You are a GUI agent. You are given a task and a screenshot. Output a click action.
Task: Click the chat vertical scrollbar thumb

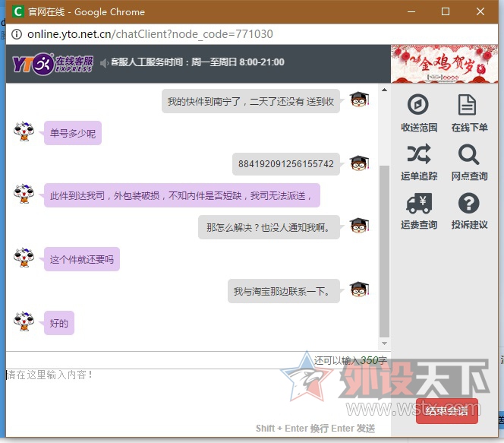pos(383,251)
